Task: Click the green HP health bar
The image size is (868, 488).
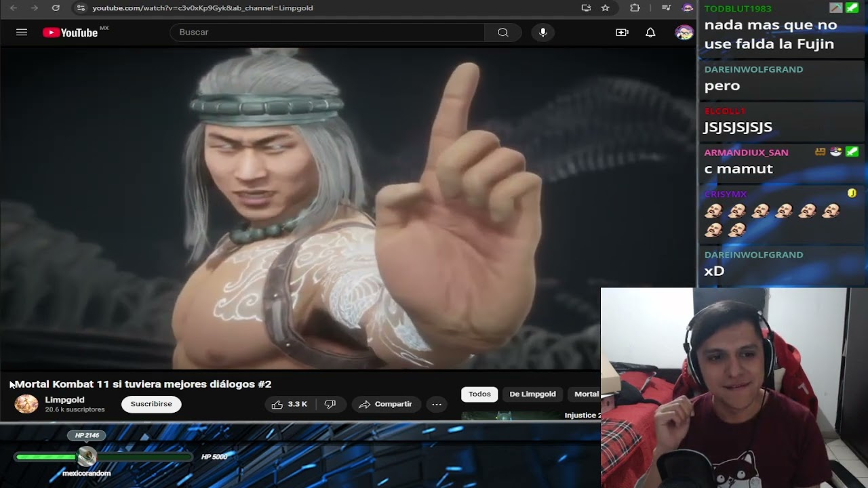Action: click(x=104, y=457)
